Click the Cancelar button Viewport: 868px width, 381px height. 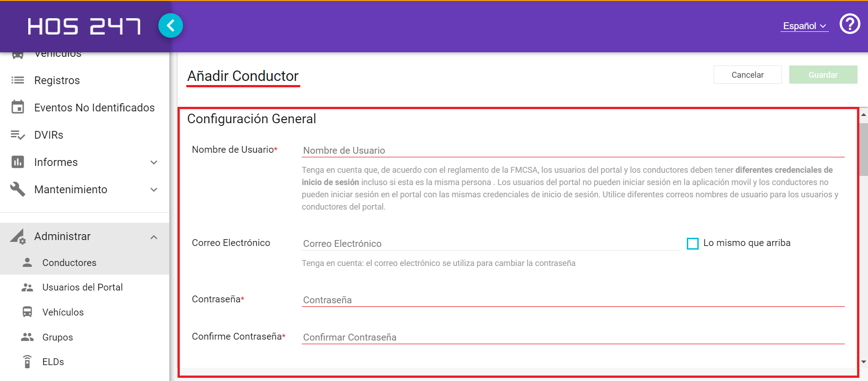coord(747,75)
